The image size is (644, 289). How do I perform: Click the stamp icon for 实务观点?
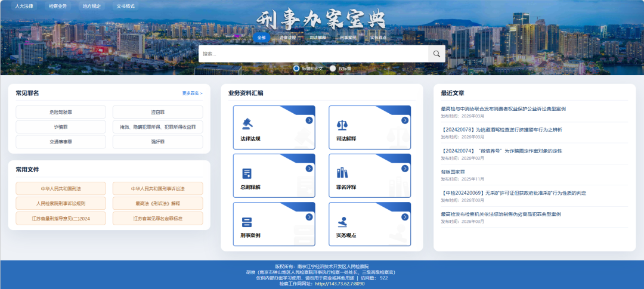pyautogui.click(x=342, y=222)
